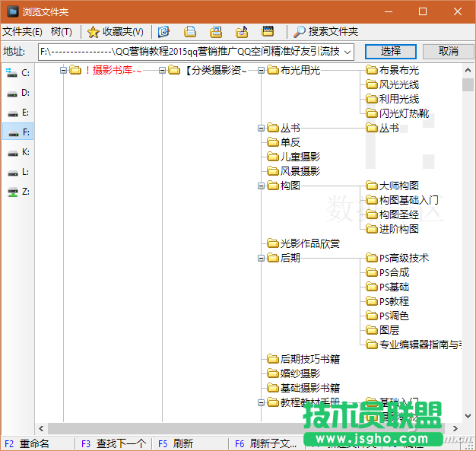The height and width of the screenshot is (451, 476).
Task: Open the address path dropdown arrow
Action: click(347, 52)
